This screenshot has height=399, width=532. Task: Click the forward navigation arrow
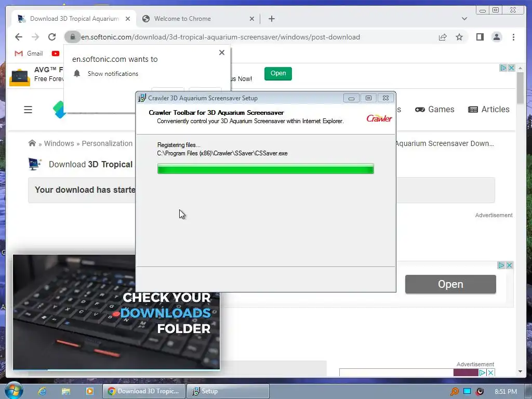coord(35,37)
